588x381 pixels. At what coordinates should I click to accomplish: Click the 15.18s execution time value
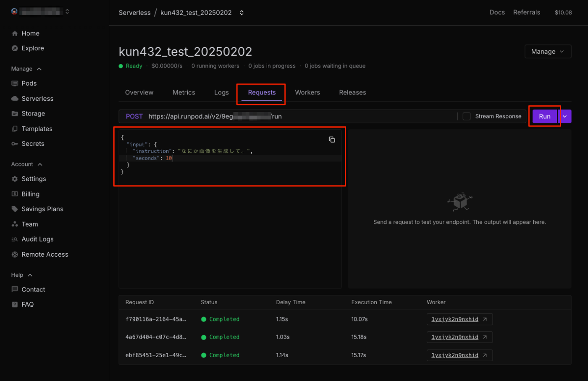(x=359, y=337)
